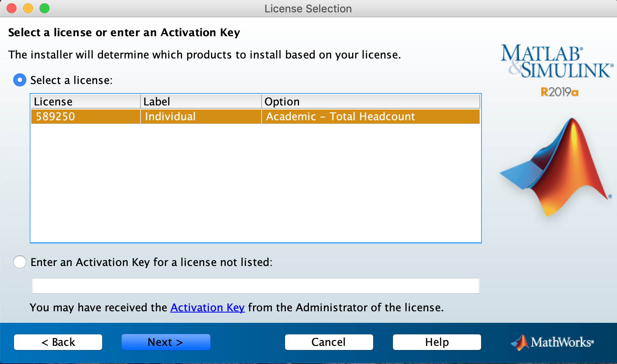Click the activation key input field
Viewport: 617px width, 364px height.
coord(255,285)
